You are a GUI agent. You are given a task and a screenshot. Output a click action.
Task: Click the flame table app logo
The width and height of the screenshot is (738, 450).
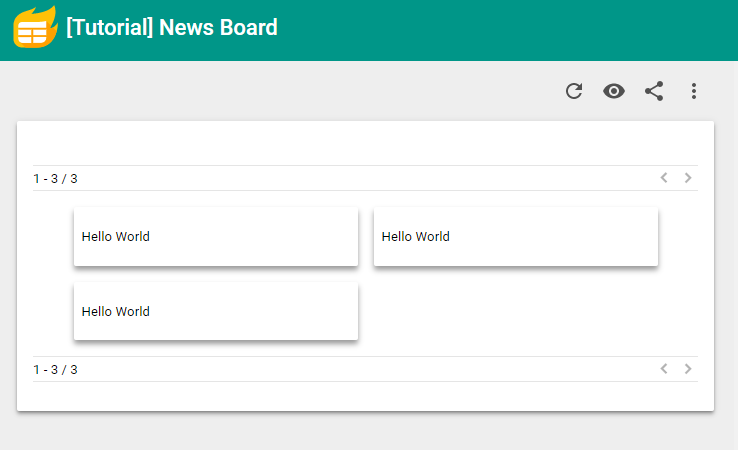tap(35, 27)
